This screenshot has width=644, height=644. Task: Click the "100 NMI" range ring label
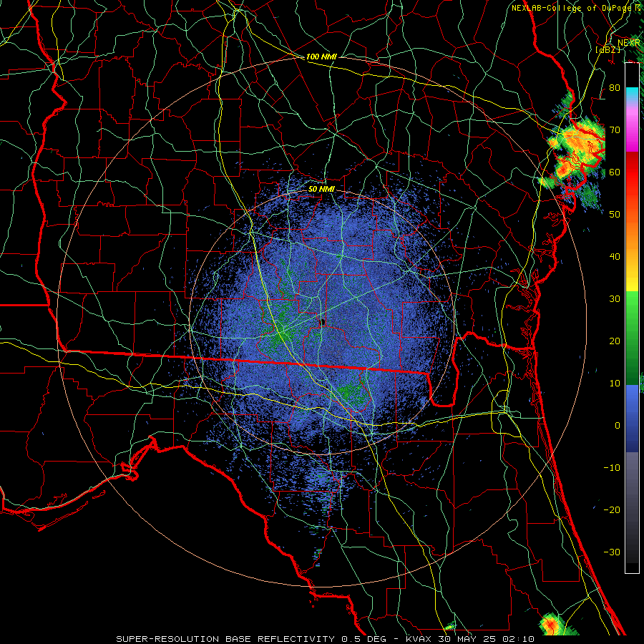pyautogui.click(x=321, y=57)
